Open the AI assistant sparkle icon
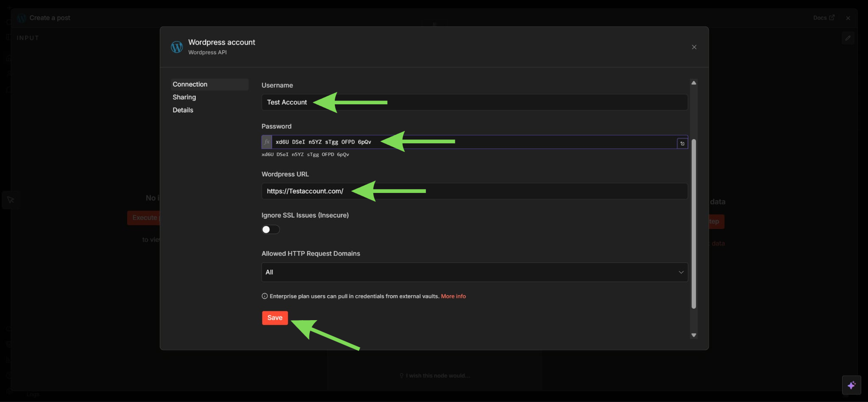 pos(851,385)
